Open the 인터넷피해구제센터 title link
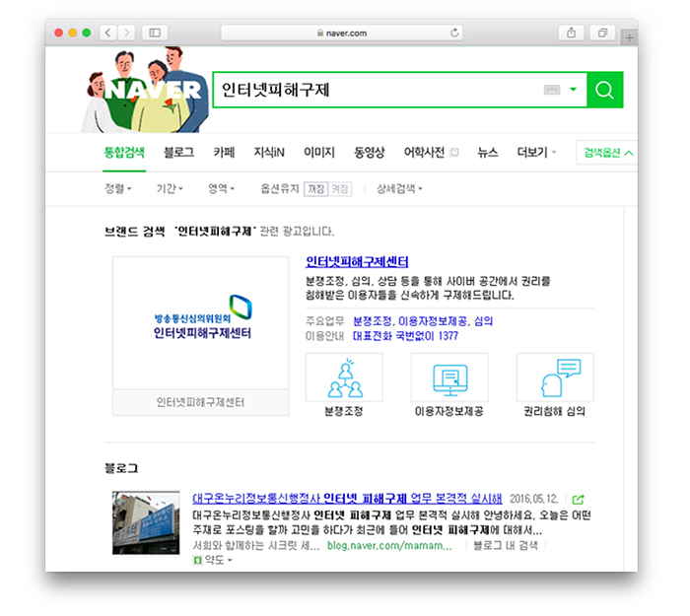Viewport: 690px width, 616px height. 357,262
